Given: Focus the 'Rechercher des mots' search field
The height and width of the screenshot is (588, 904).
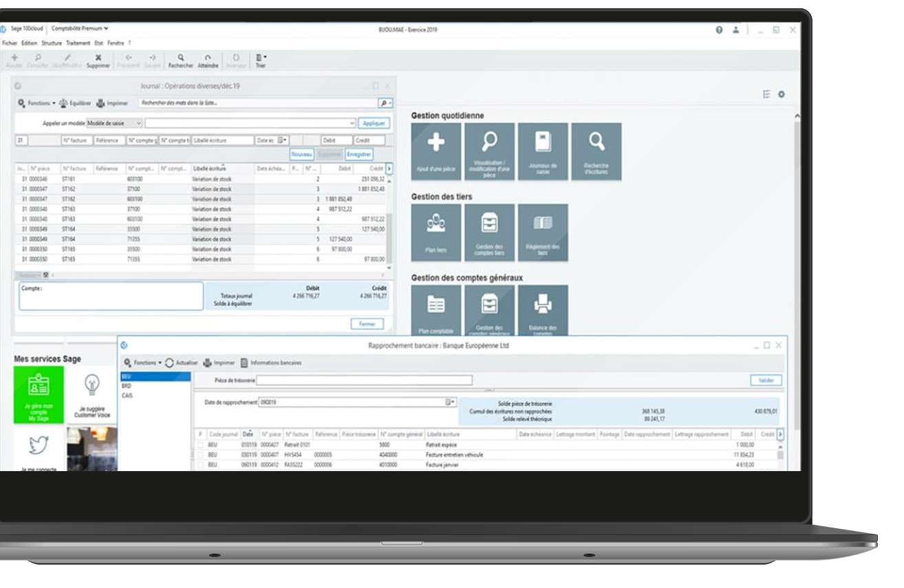Looking at the screenshot, I should 258,103.
